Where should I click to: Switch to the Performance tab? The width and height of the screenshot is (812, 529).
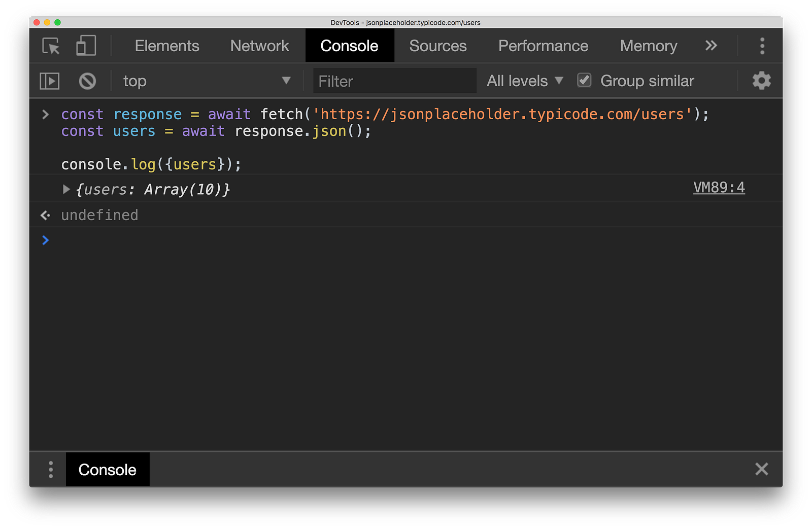543,46
